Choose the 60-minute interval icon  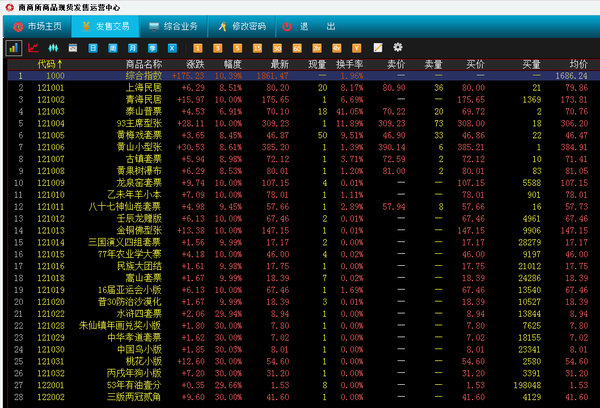[x=295, y=47]
